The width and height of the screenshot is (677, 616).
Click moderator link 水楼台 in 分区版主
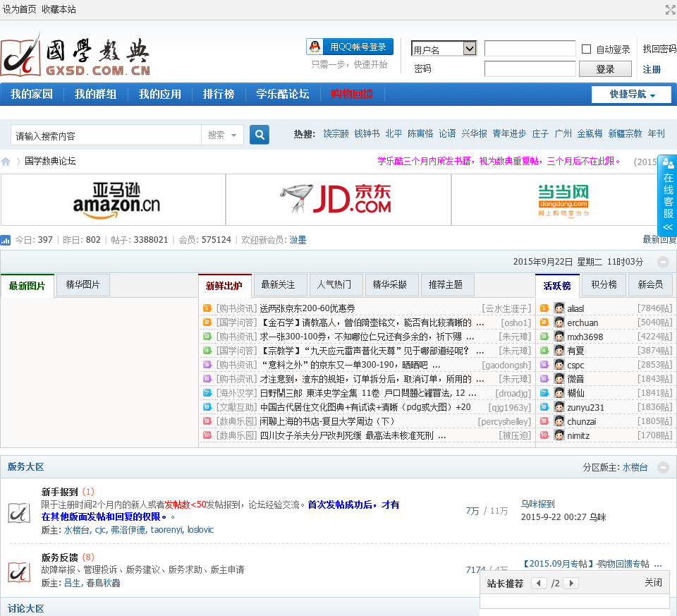635,467
